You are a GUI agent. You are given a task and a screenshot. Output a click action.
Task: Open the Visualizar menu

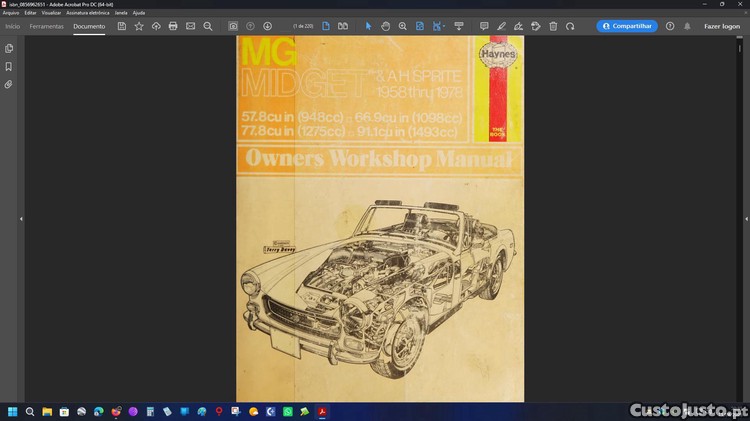51,13
